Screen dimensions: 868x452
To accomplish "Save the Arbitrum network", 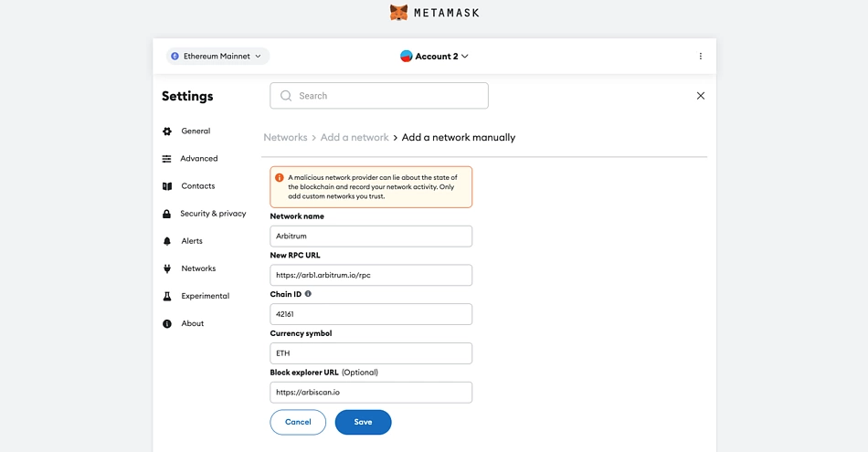I will 363,422.
